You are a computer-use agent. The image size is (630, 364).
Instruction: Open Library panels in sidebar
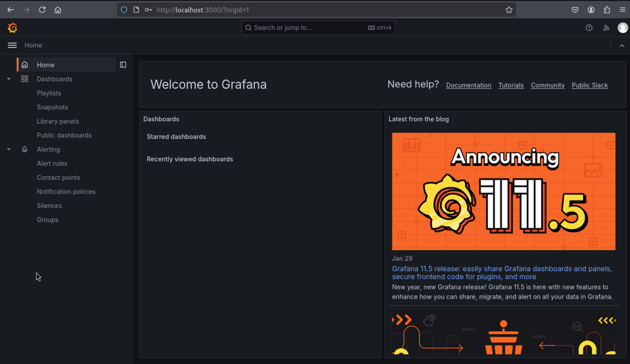[58, 121]
